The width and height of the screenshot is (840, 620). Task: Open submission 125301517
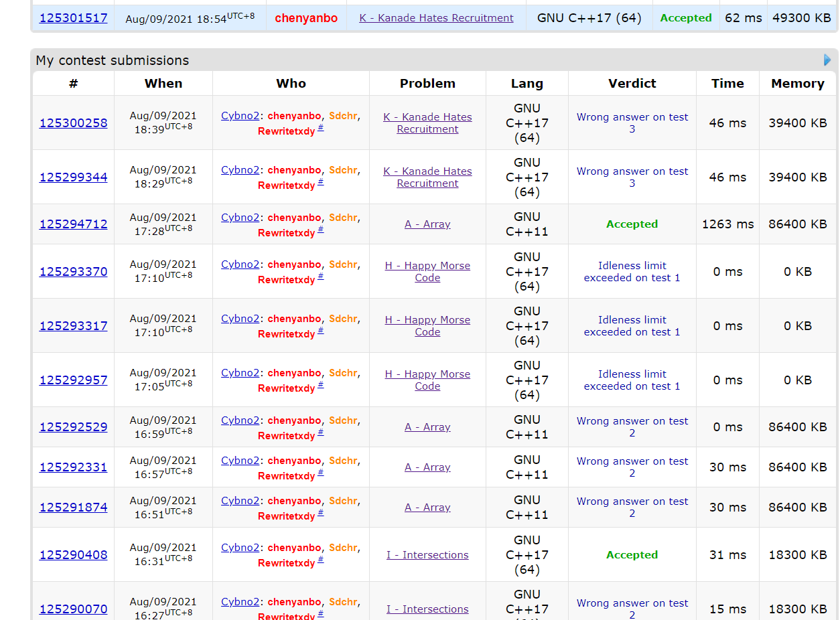pos(73,18)
